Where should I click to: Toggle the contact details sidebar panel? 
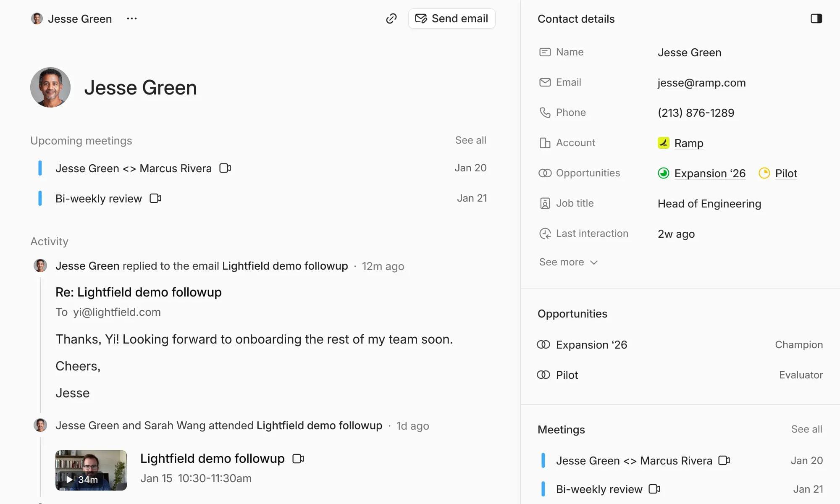coord(816,18)
